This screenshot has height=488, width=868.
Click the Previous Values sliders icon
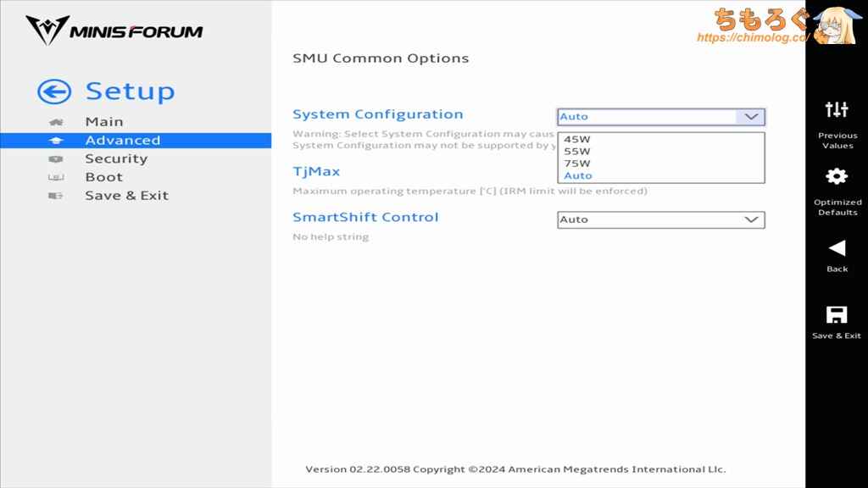pos(837,109)
